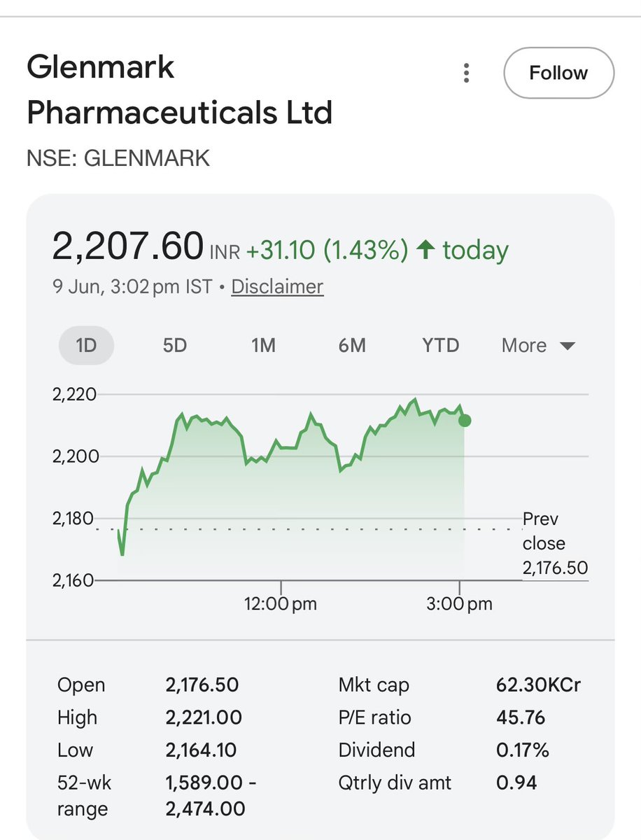The width and height of the screenshot is (641, 840).
Task: Follow Glenmark Pharmaceuticals stock
Action: [x=558, y=73]
